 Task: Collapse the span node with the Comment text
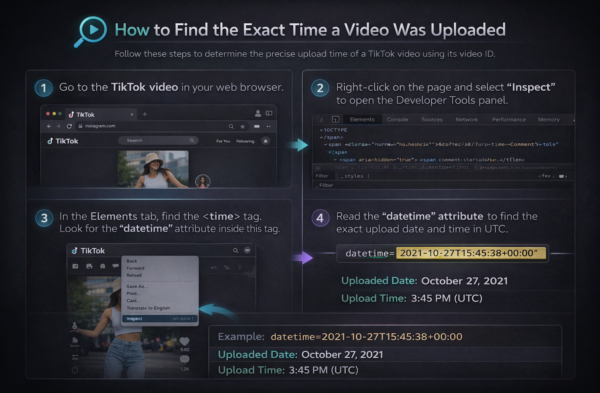326,145
